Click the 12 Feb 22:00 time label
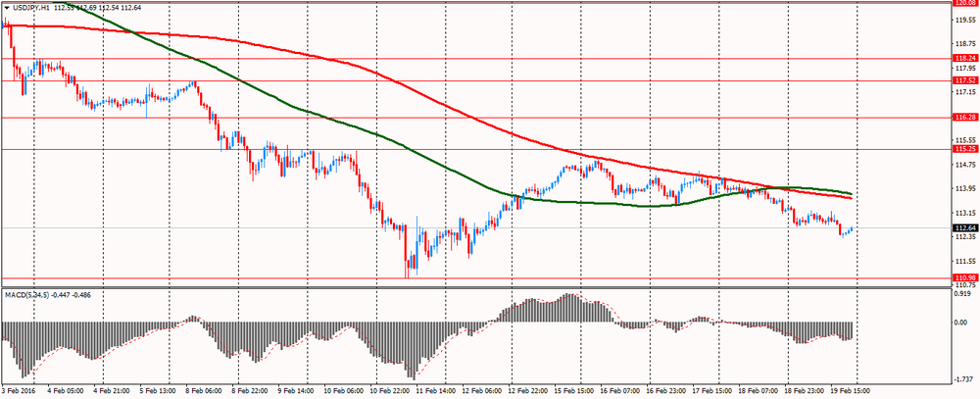The width and height of the screenshot is (980, 399). [x=526, y=389]
